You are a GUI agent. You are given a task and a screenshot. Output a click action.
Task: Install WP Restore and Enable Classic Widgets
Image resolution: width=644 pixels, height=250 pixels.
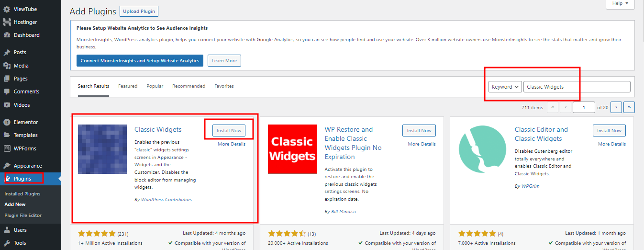(419, 130)
